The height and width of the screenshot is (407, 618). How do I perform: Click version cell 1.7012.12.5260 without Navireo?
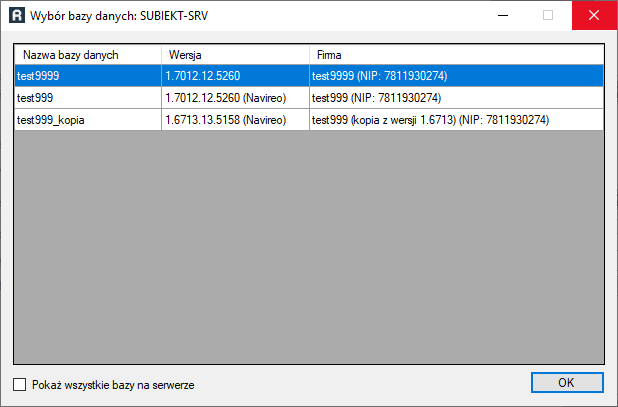pos(235,76)
